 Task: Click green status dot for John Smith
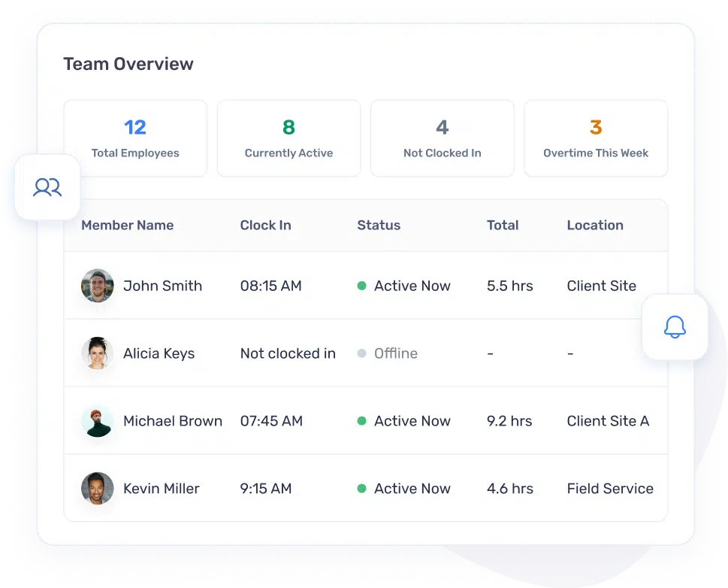(361, 286)
